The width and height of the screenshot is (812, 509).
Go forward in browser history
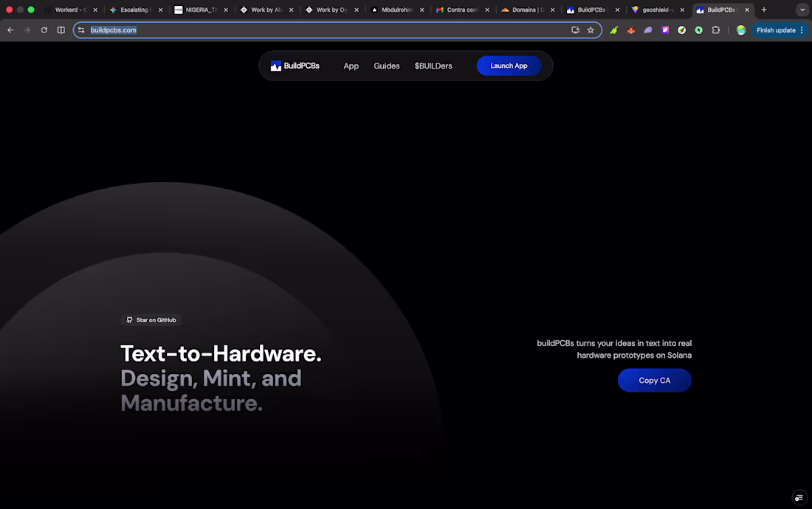27,30
